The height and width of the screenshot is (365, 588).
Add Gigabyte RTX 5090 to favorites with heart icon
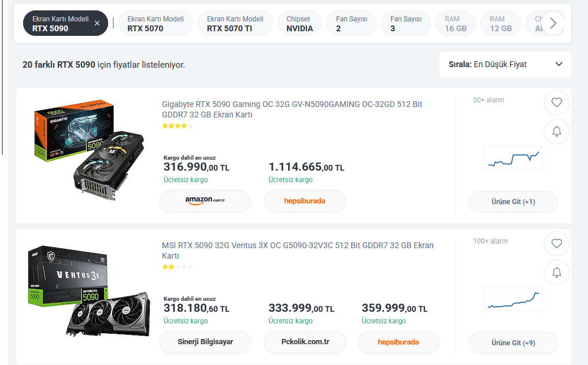557,102
